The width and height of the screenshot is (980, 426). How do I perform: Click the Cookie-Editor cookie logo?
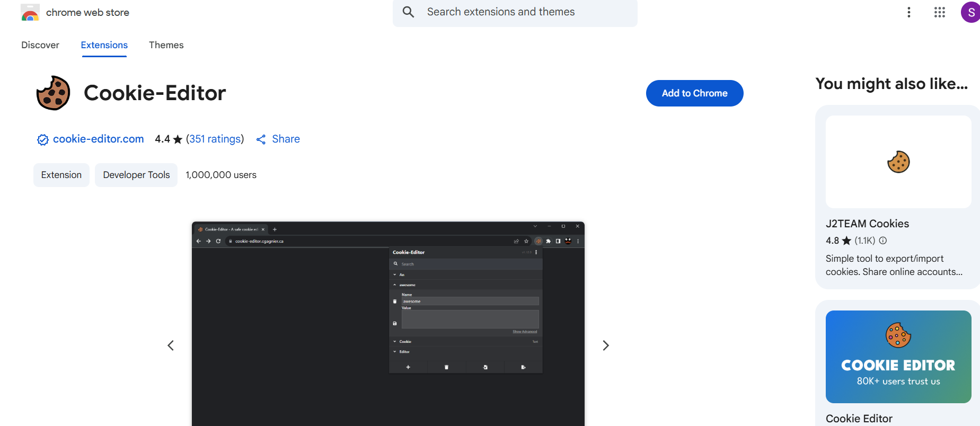(53, 93)
